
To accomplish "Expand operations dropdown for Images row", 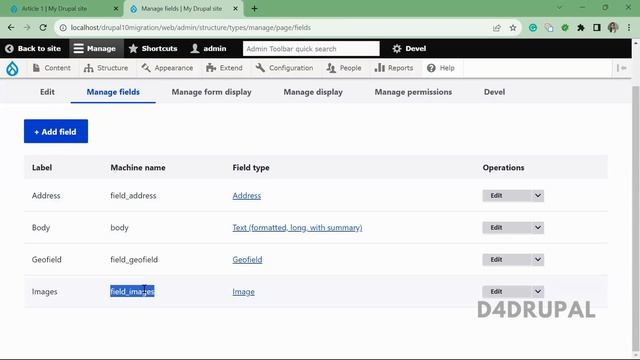I will coord(538,291).
